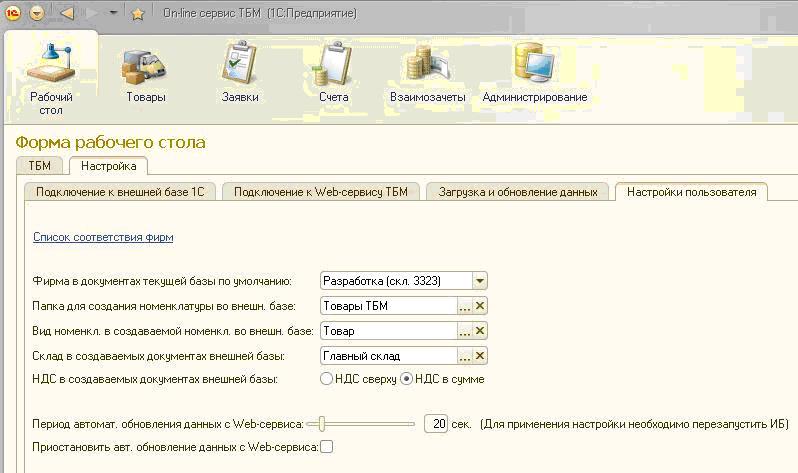Open Подключение к внешней базе 1С tab
Image resolution: width=798 pixels, height=473 pixels.
[120, 192]
